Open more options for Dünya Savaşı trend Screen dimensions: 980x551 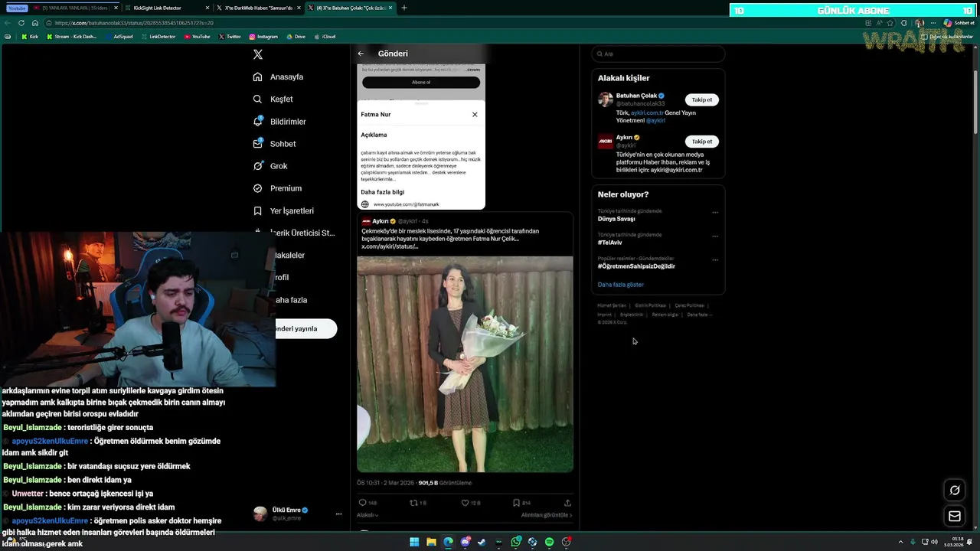coord(715,213)
